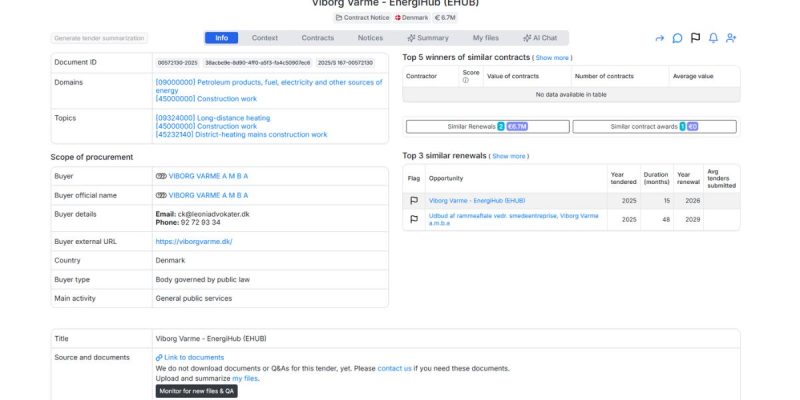Click the € 6.7M value tag
The height and width of the screenshot is (400, 800).
[x=445, y=17]
